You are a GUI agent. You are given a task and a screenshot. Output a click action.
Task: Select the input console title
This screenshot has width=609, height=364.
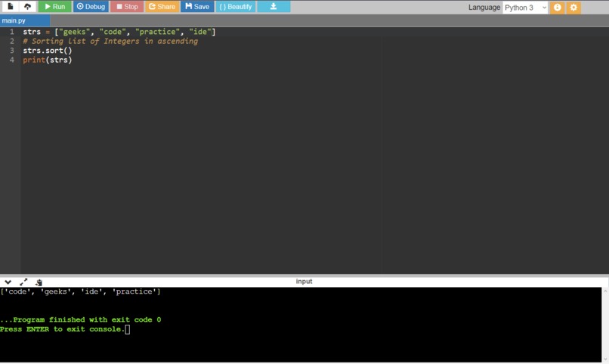(x=304, y=282)
